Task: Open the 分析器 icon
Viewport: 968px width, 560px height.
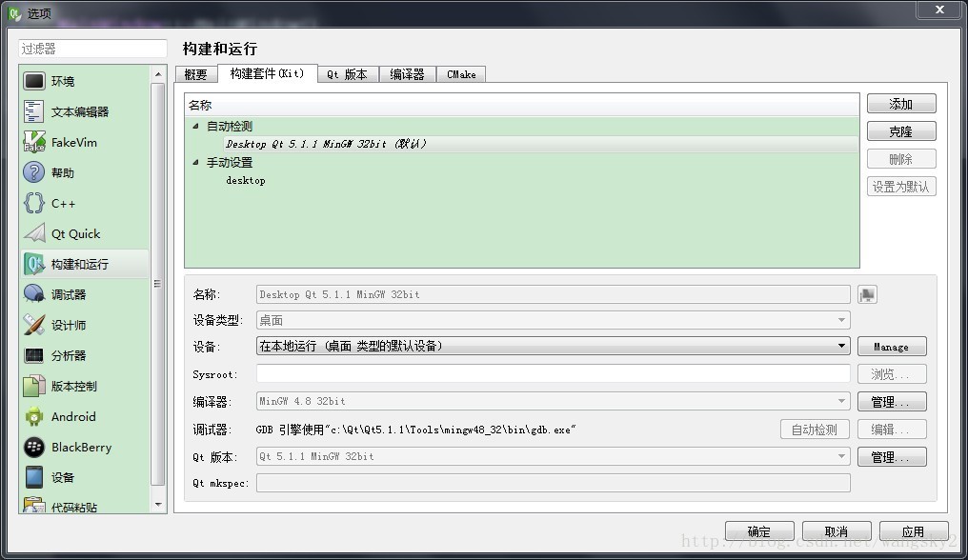Action: (x=34, y=355)
